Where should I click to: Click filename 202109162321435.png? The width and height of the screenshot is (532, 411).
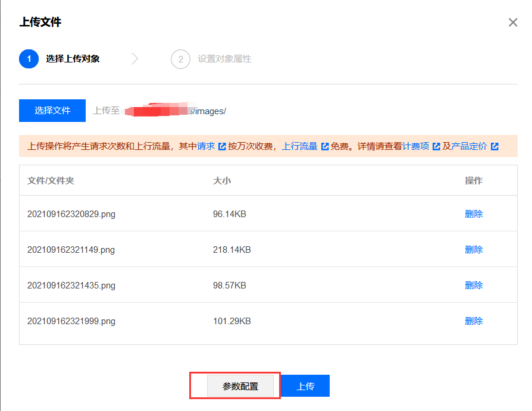(x=71, y=285)
